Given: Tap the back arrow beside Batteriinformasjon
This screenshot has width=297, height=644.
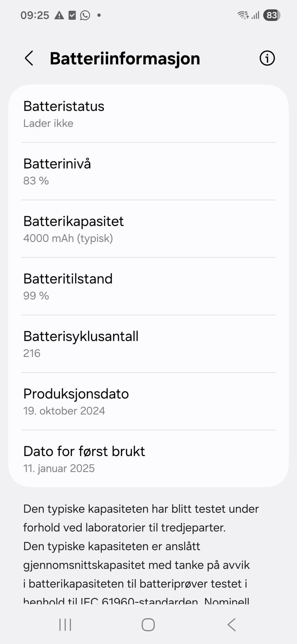Looking at the screenshot, I should (x=29, y=58).
